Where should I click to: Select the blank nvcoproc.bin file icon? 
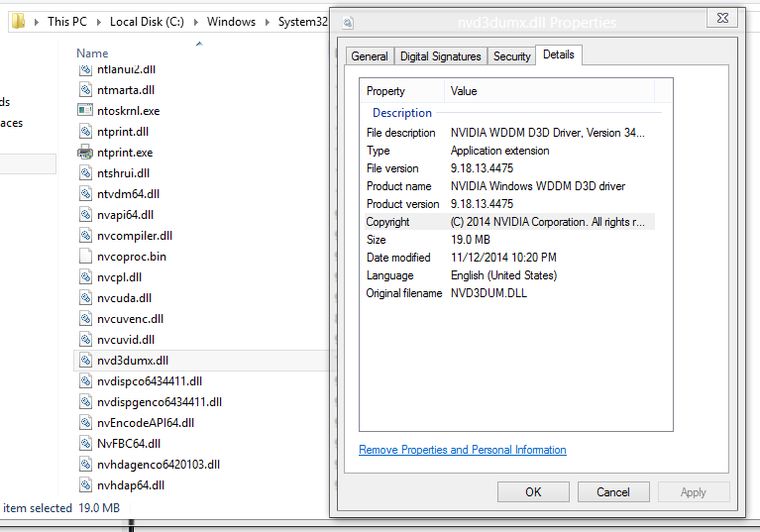click(85, 257)
